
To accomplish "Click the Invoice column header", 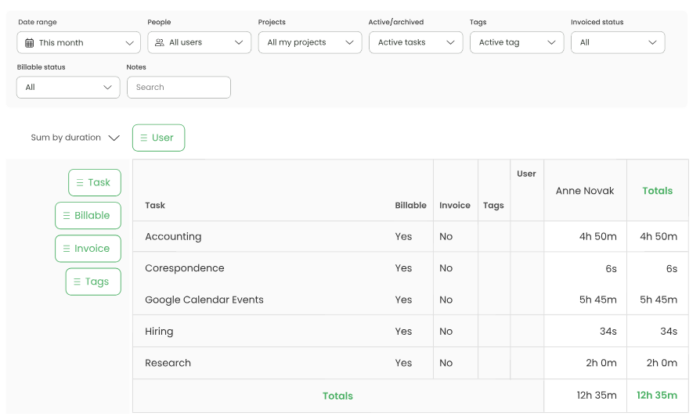I will [455, 205].
